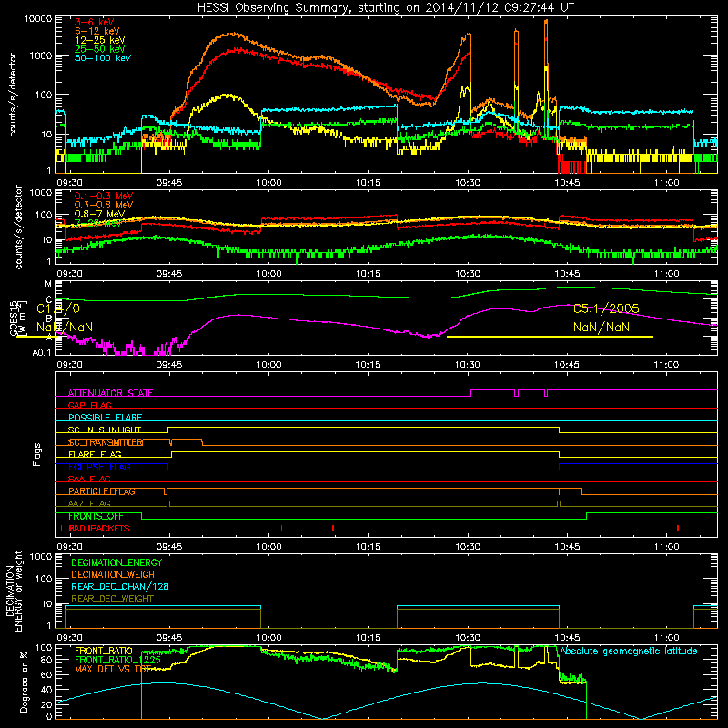Click the 10:30 time label under the Flags panel
This screenshot has height=728, width=728.
(x=468, y=547)
